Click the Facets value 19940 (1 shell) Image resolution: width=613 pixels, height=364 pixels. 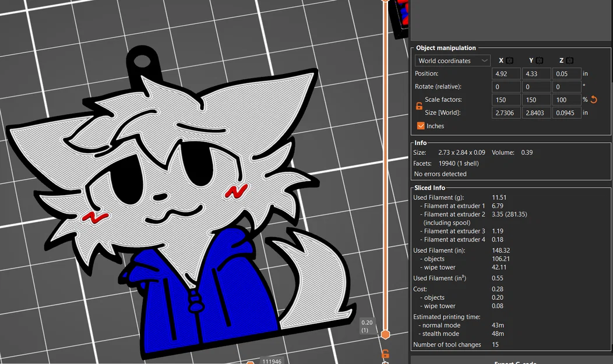tap(459, 163)
